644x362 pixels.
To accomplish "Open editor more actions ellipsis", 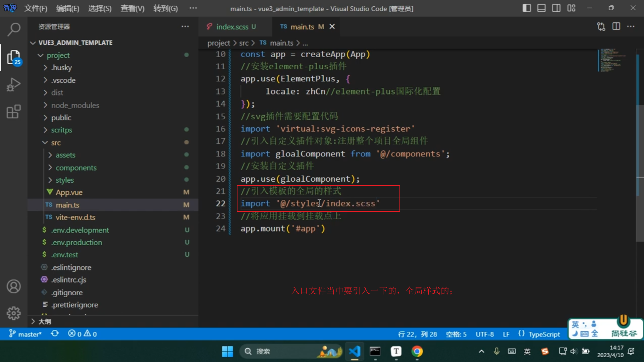I will click(x=631, y=26).
